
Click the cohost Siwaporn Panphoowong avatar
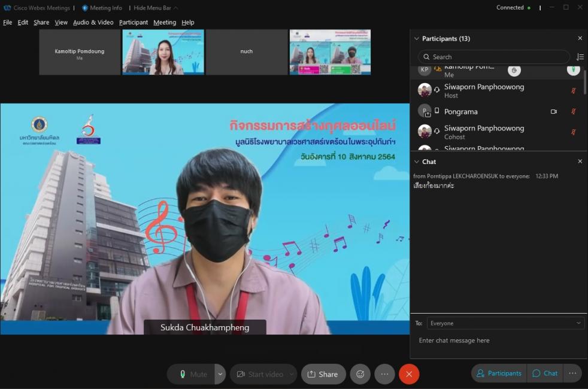(x=425, y=132)
